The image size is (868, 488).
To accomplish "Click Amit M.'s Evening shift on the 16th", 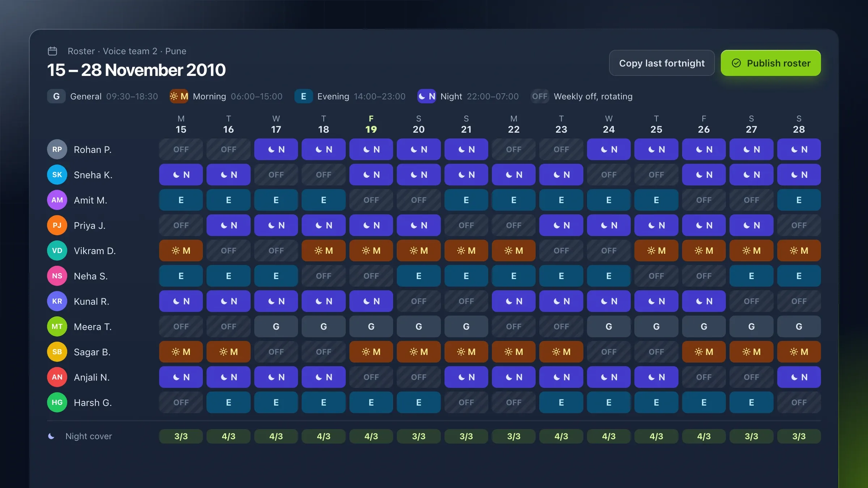I will (x=229, y=200).
